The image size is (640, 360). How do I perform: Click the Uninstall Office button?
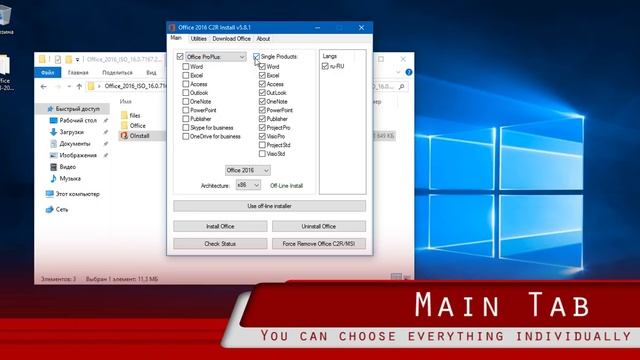pos(319,226)
